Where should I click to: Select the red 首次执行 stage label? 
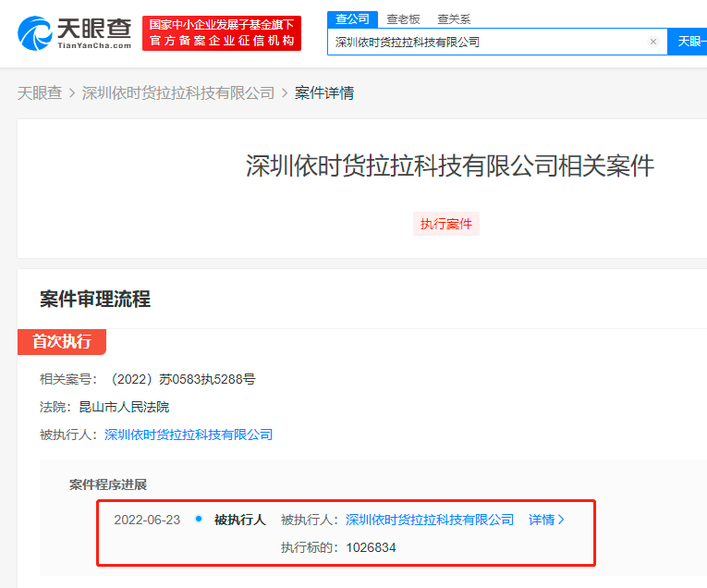click(62, 342)
